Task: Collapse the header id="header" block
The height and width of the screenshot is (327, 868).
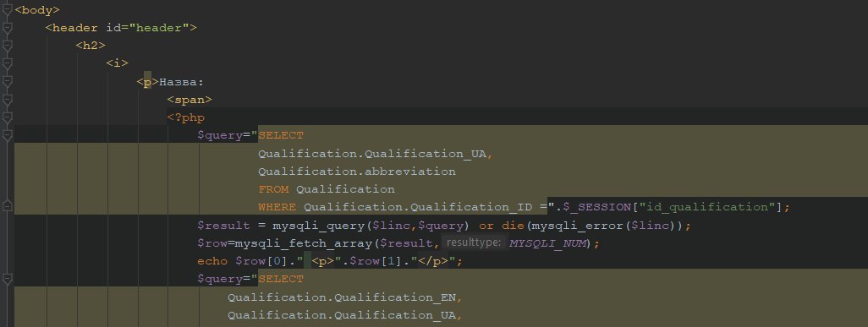Action: 7,28
